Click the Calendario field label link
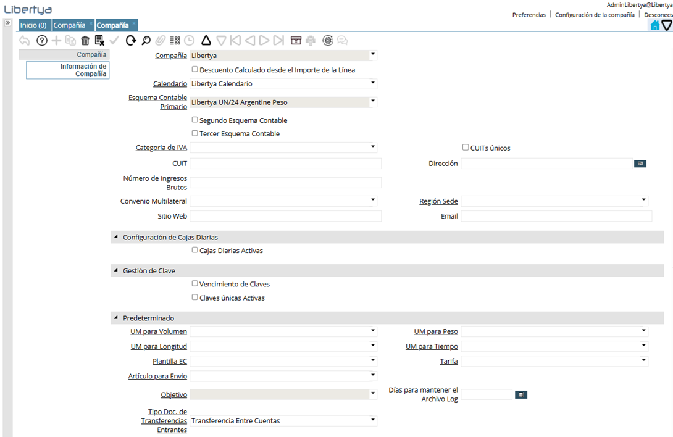This screenshot has width=673, height=437. tap(170, 84)
